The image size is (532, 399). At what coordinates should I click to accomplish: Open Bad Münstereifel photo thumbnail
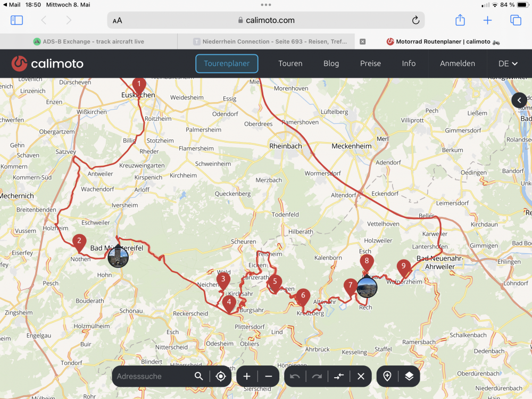point(118,257)
